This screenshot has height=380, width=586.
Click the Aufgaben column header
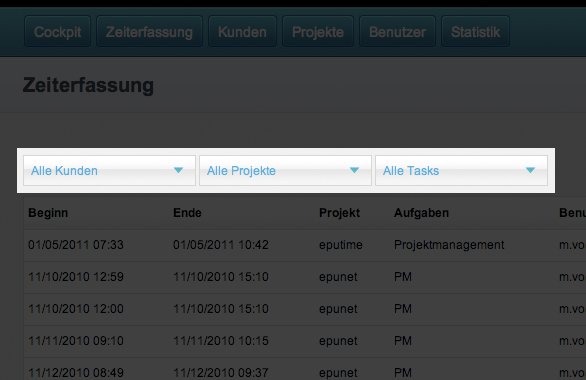421,213
